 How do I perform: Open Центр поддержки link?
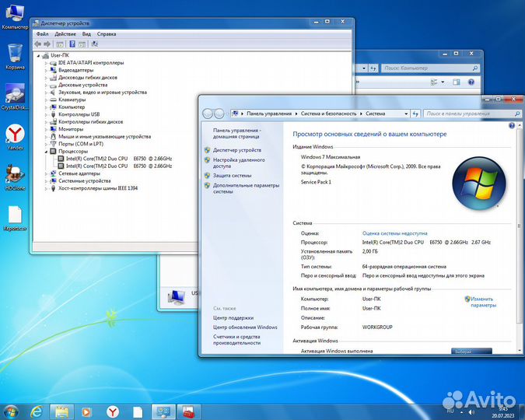click(233, 318)
